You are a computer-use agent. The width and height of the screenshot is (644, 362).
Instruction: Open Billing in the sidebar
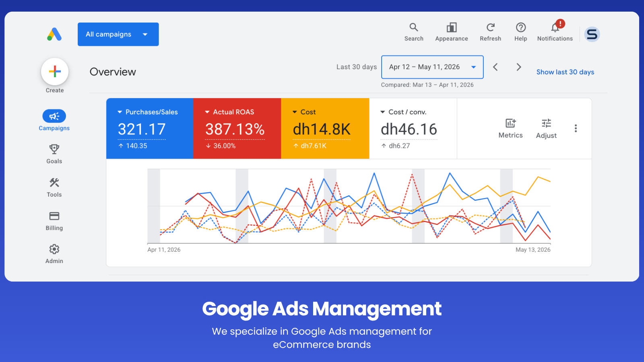point(54,221)
